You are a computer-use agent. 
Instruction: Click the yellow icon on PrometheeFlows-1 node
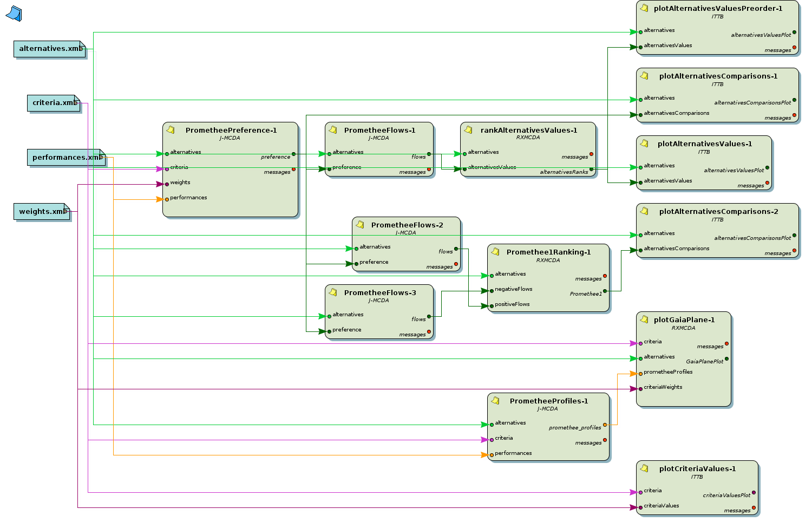[x=333, y=130]
